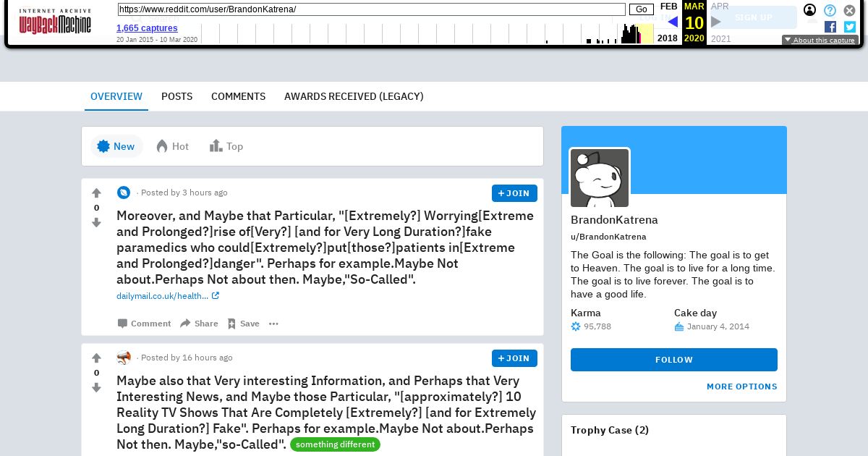The height and width of the screenshot is (456, 868).
Task: Click the Wayback Go button
Action: 641,9
